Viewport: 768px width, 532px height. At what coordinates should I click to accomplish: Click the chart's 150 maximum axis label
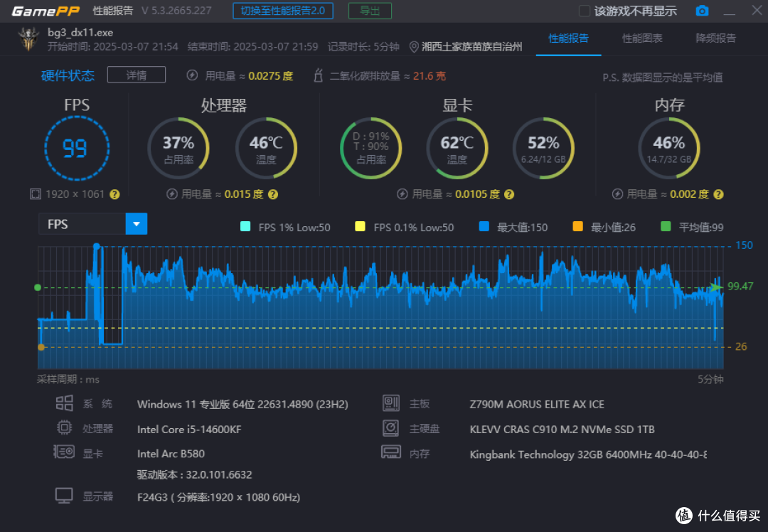pos(744,245)
